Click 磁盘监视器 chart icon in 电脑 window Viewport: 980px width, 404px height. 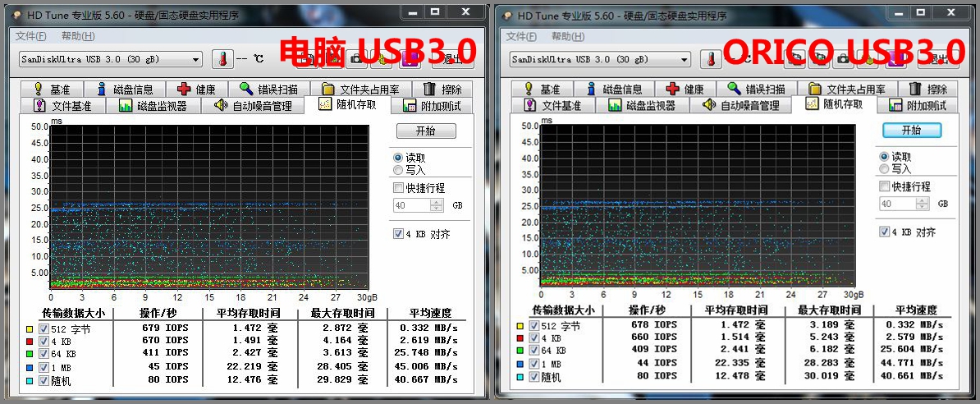(126, 106)
